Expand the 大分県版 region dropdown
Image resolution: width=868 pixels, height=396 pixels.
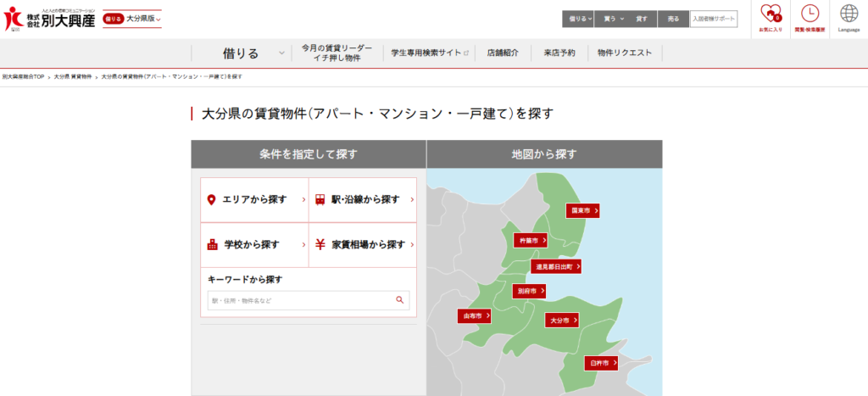[x=142, y=19]
